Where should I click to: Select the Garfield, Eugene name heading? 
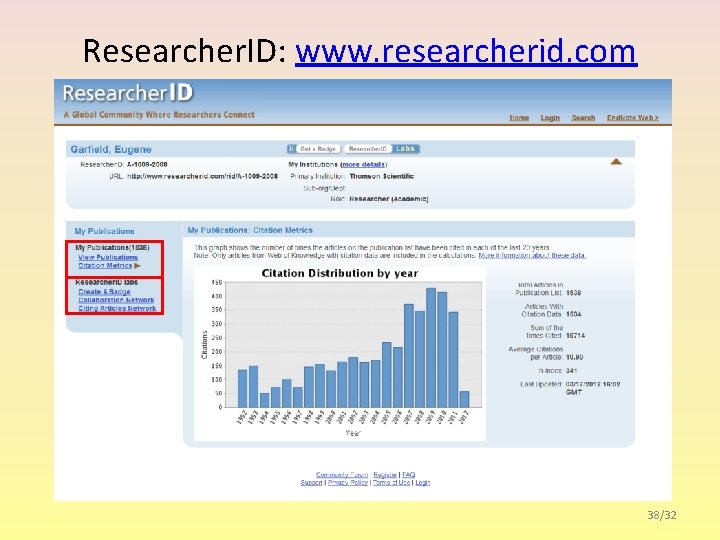(x=111, y=149)
